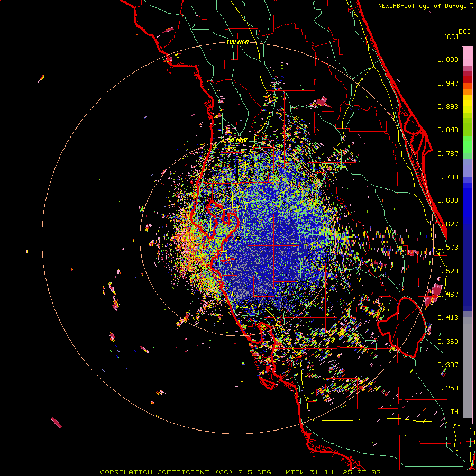The width and height of the screenshot is (476, 476).
Task: Select the 0.413 scale label
Action: point(448,318)
